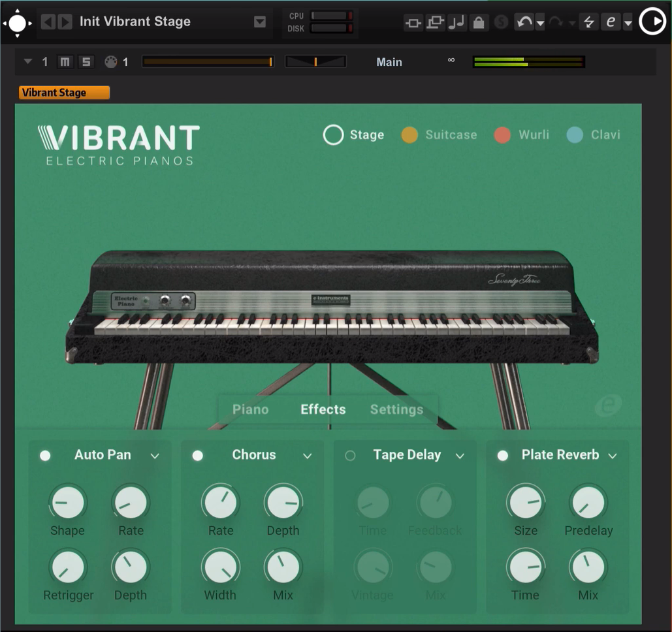Screen dimensions: 672x632
Task: Click the Plate Reverb Time knob
Action: [526, 567]
